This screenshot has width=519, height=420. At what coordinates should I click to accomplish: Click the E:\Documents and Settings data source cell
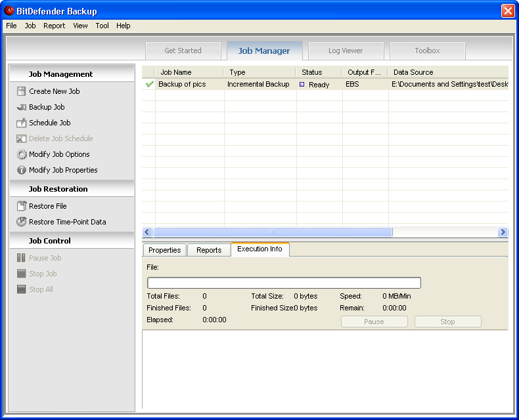point(450,85)
